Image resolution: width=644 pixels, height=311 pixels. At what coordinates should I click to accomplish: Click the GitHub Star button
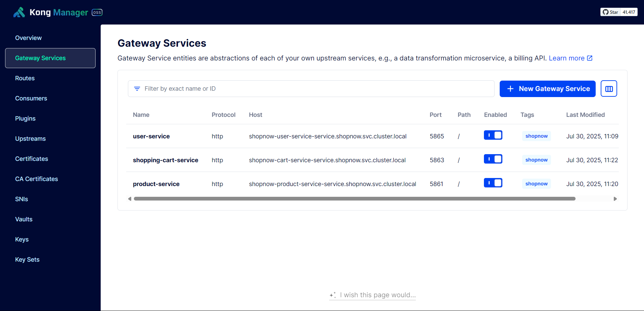point(610,12)
